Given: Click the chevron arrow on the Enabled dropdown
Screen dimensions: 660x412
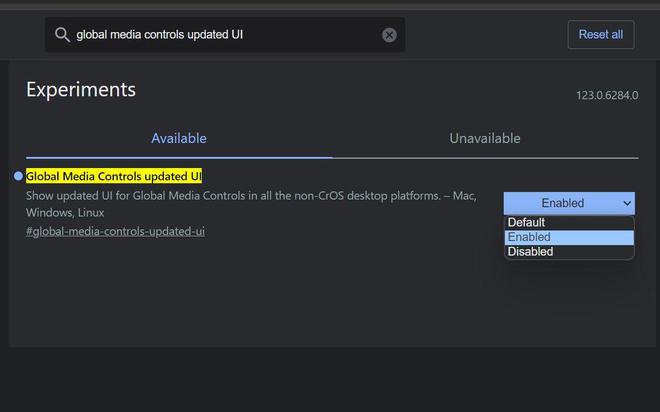Looking at the screenshot, I should 627,203.
